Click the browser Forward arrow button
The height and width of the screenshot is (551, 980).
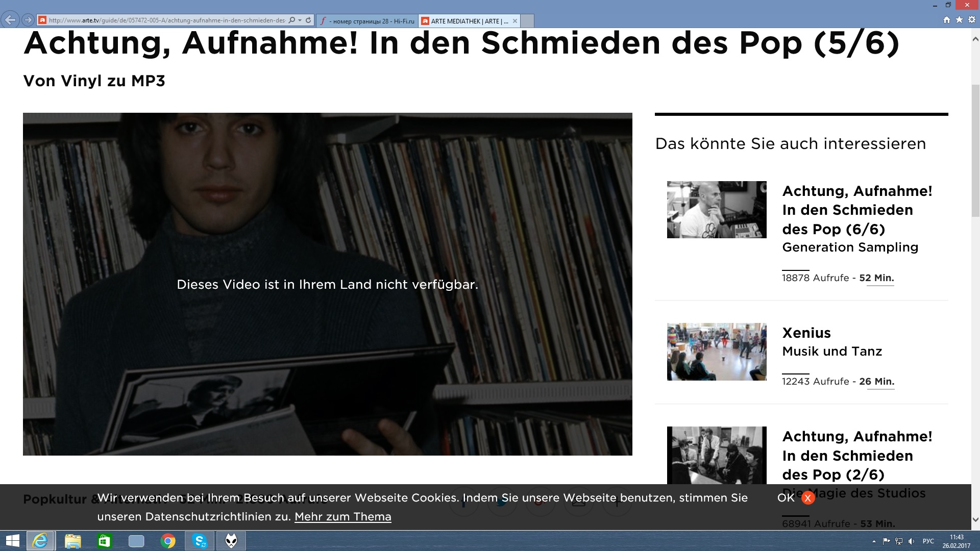tap(28, 20)
